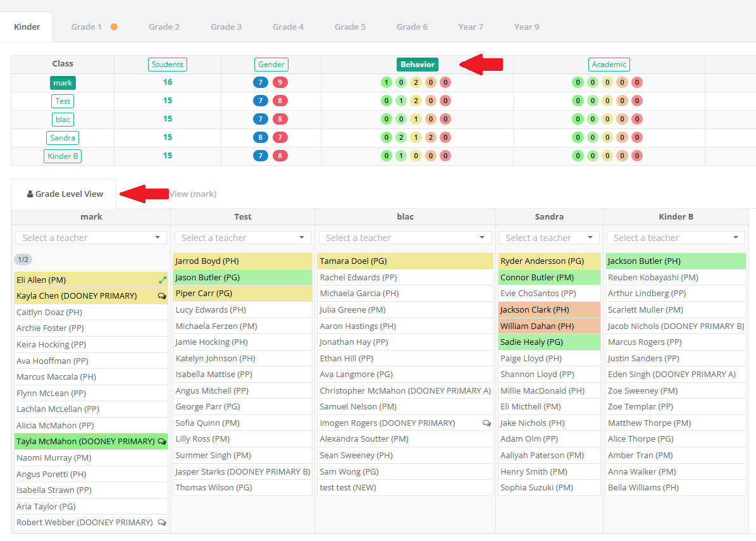
Task: Open comment bubble for Imogen Rogers
Action: 486,423
